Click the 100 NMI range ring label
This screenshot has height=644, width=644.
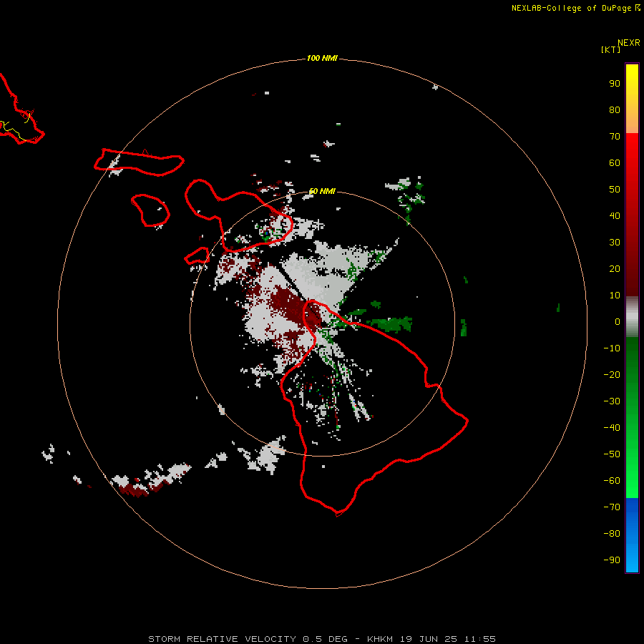click(x=322, y=58)
